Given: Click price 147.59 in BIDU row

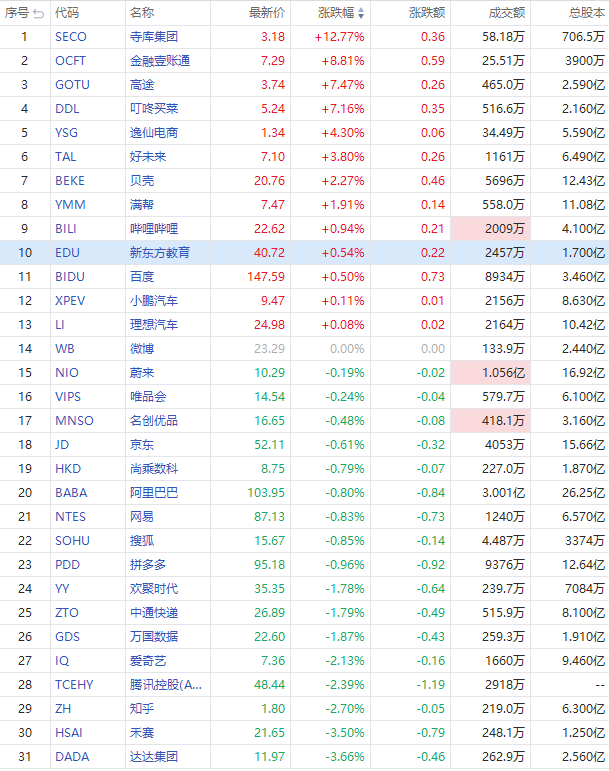Looking at the screenshot, I should (x=266, y=277).
